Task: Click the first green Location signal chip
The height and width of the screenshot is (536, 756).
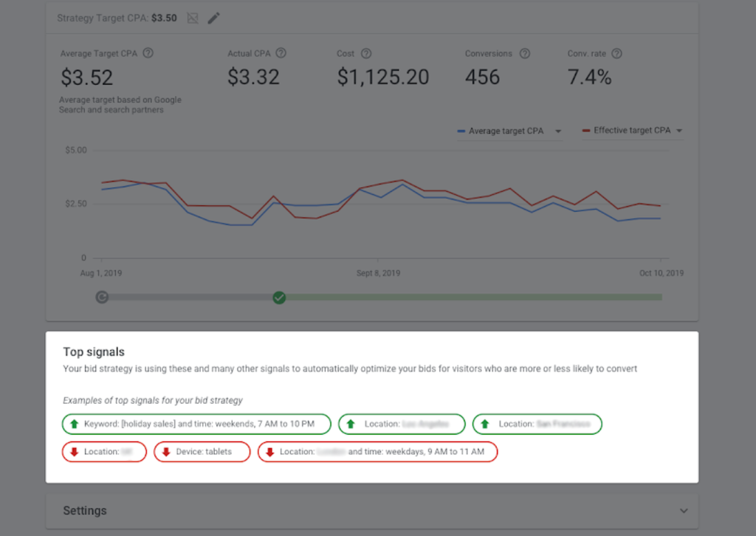Action: click(x=402, y=424)
